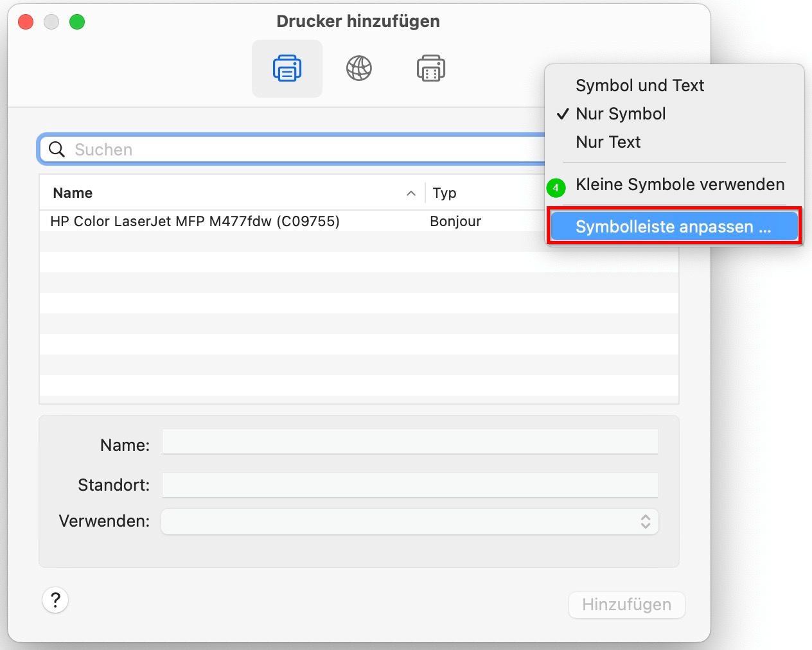Select the HP Color LaserJet MFP M477fdw printer

195,222
